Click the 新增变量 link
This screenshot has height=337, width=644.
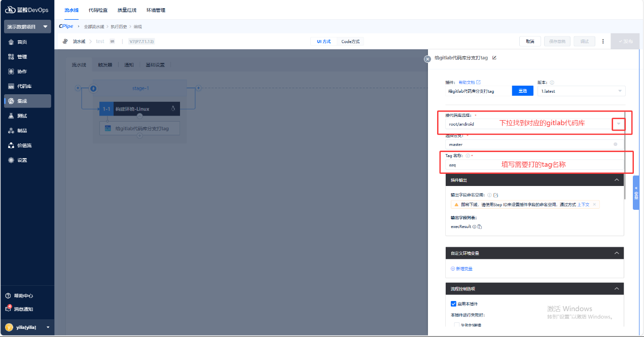[x=461, y=269]
